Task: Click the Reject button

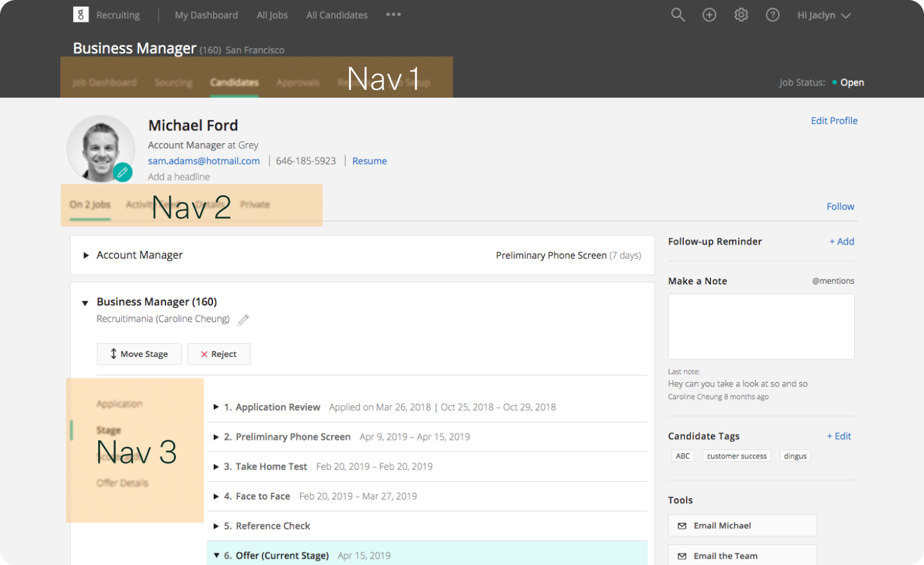Action: tap(219, 354)
